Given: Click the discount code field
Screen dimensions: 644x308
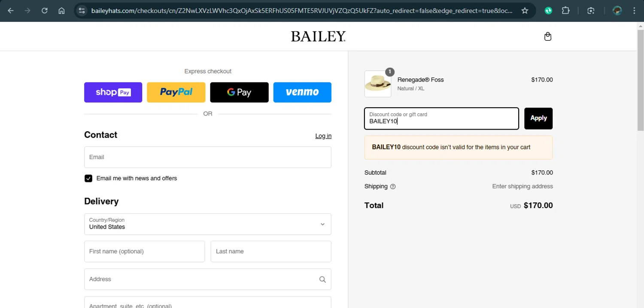Looking at the screenshot, I should [x=441, y=118].
